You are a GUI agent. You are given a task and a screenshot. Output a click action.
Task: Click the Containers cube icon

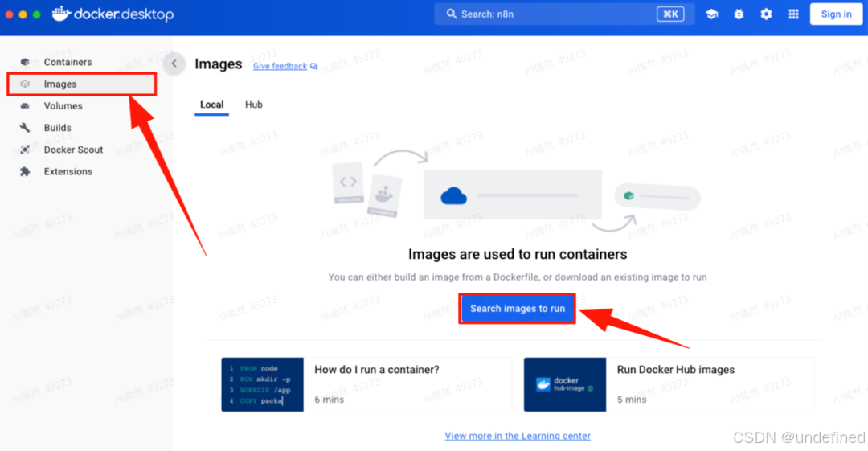[x=25, y=62]
